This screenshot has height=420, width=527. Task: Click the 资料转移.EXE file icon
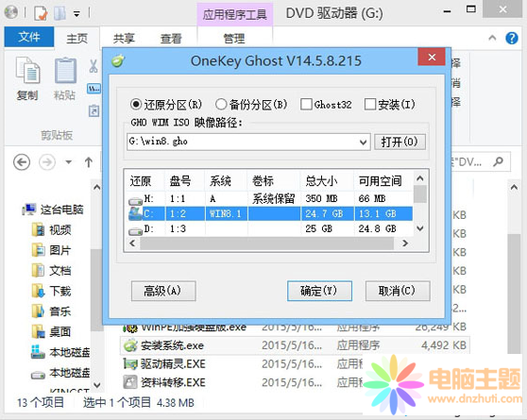point(130,382)
